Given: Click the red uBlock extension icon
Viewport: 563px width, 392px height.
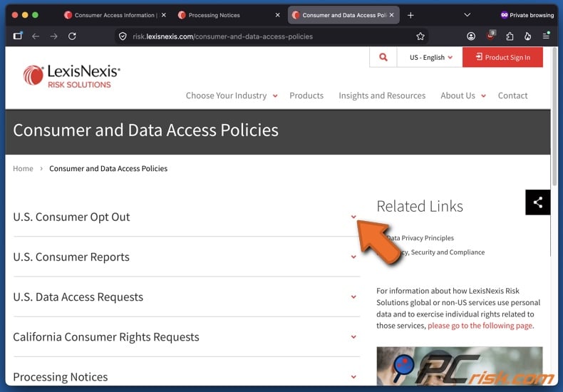Looking at the screenshot, I should (490, 36).
